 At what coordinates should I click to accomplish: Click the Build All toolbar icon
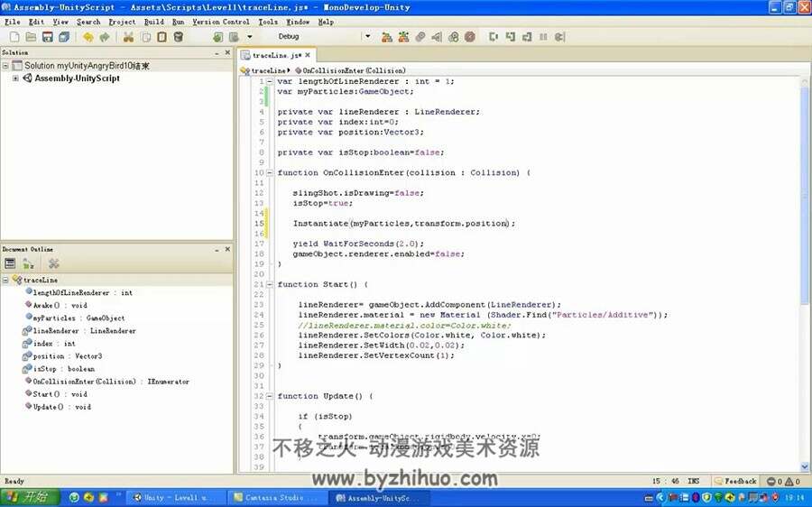386,37
